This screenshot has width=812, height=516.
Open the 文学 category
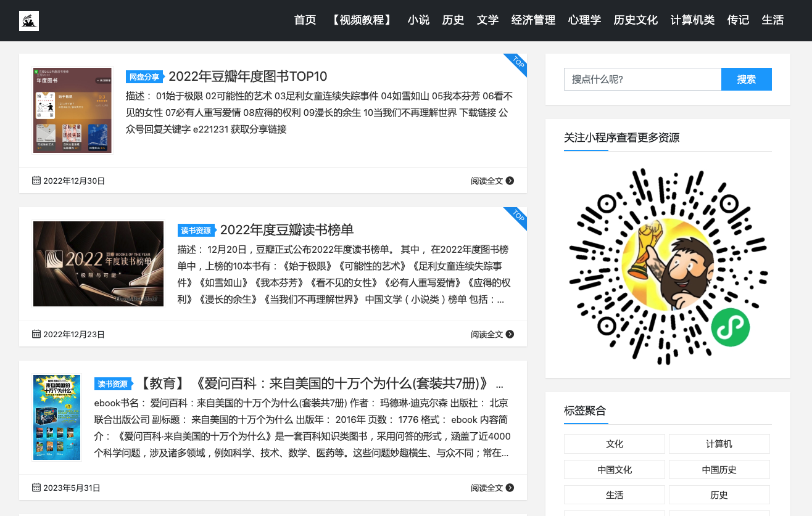487,20
